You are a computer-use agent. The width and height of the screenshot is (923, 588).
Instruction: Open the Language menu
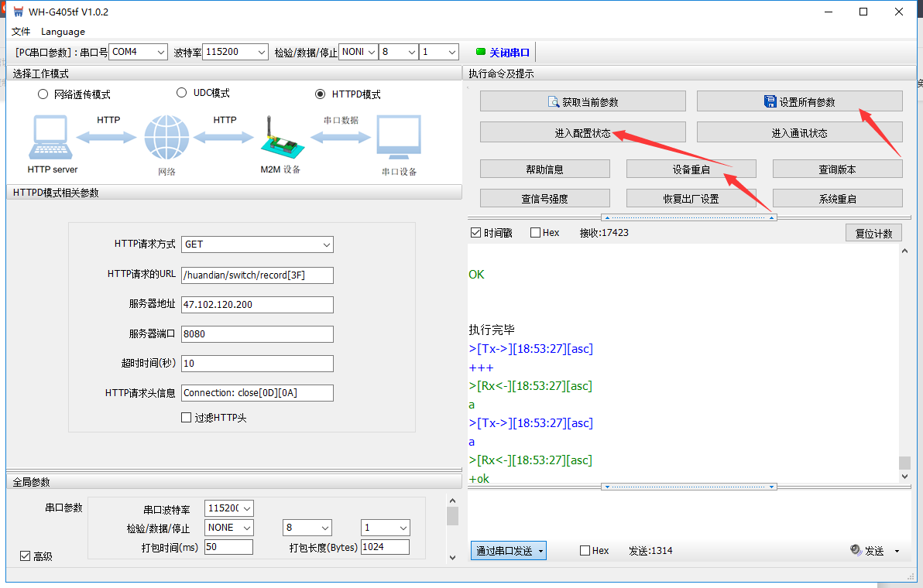(63, 32)
